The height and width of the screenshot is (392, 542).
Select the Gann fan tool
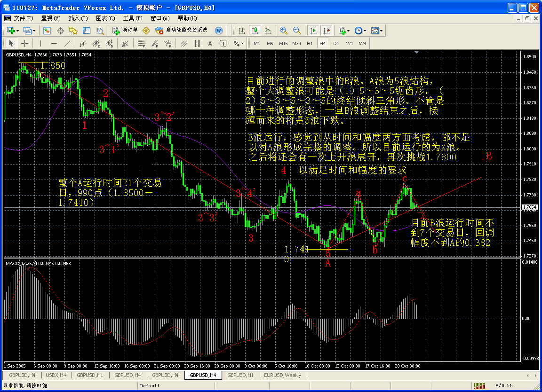point(125,44)
